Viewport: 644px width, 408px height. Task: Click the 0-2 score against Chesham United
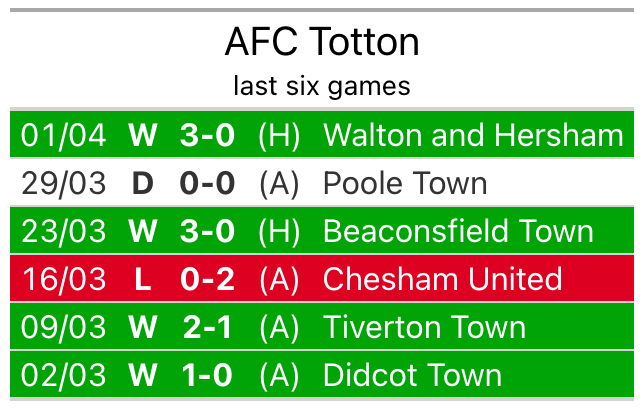(207, 279)
